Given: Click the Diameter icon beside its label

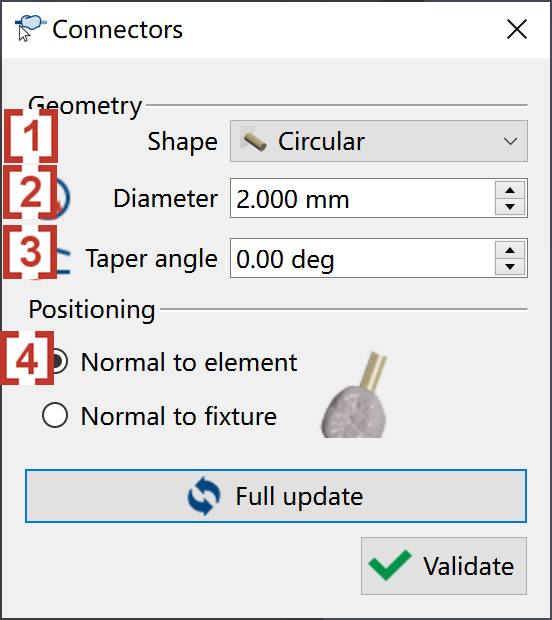Looking at the screenshot, I should click(x=59, y=198).
